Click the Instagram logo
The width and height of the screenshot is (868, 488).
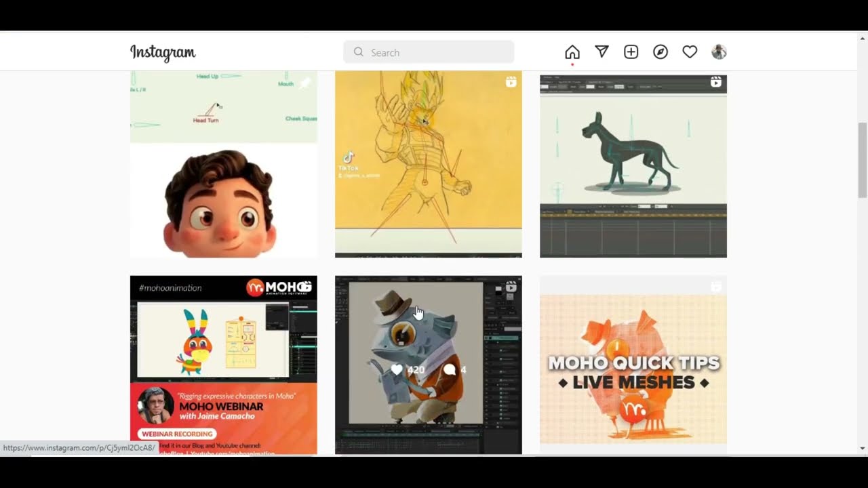(x=163, y=53)
